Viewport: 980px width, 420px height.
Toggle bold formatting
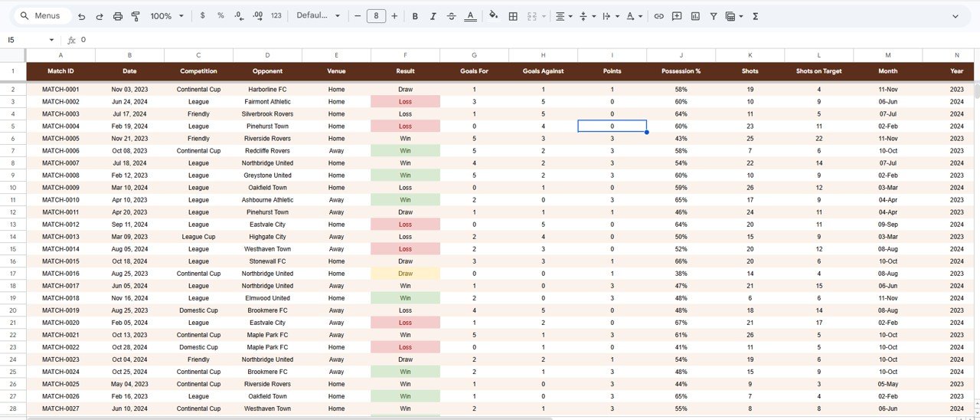[x=415, y=16]
